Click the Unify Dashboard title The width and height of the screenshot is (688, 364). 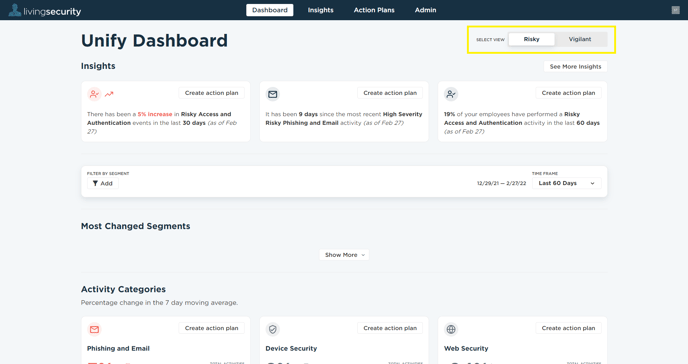[154, 41]
